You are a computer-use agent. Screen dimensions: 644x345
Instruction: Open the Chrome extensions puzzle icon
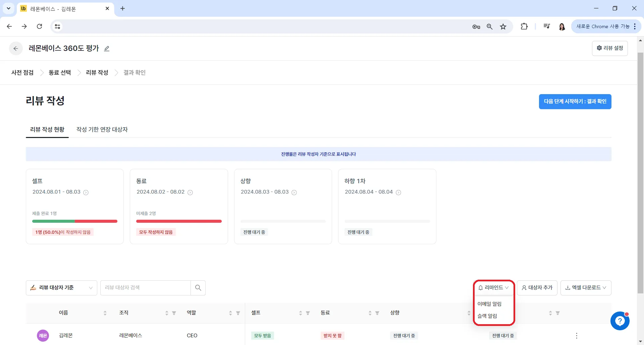(x=524, y=26)
